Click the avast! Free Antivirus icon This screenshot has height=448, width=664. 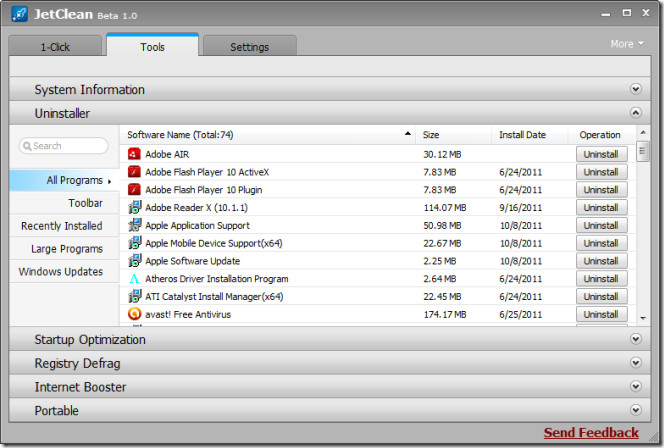[x=134, y=314]
